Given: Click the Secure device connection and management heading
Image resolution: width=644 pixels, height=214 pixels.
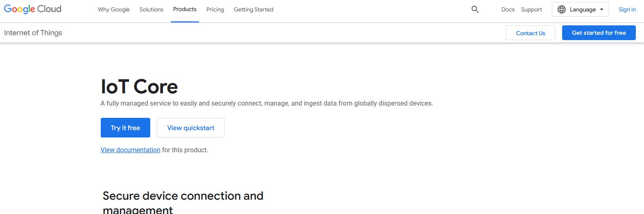Looking at the screenshot, I should (183, 203).
